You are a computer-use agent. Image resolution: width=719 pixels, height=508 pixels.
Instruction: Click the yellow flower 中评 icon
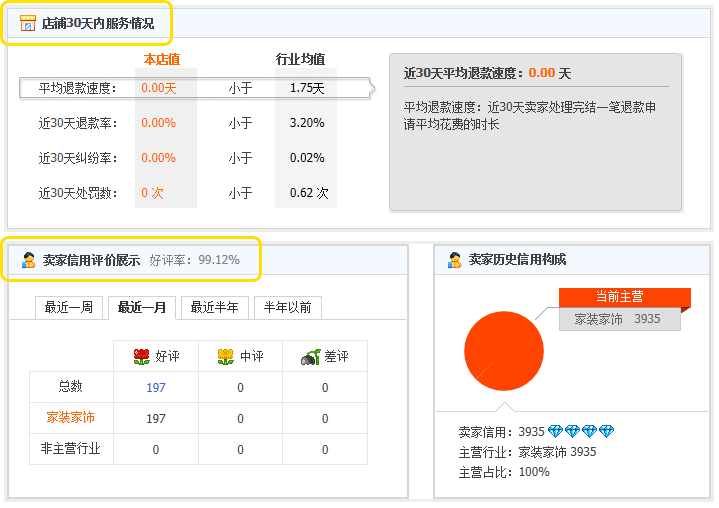click(225, 356)
